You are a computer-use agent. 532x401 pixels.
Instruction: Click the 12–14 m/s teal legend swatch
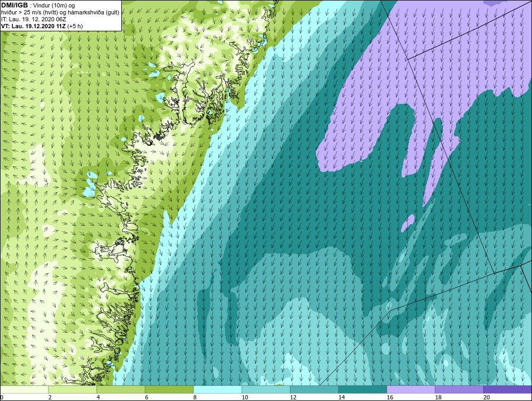314,389
